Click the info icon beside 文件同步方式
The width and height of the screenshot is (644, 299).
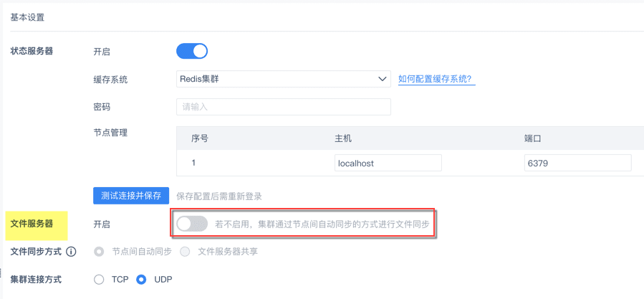point(72,252)
